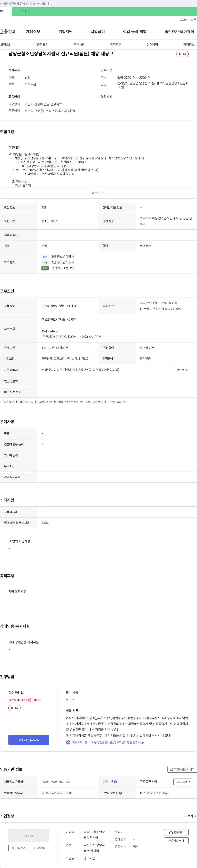The width and height of the screenshot is (197, 868).
Task: Click the 전라남도 담양군 담양읍 지침6길 29 address
Action: [x=80, y=370]
